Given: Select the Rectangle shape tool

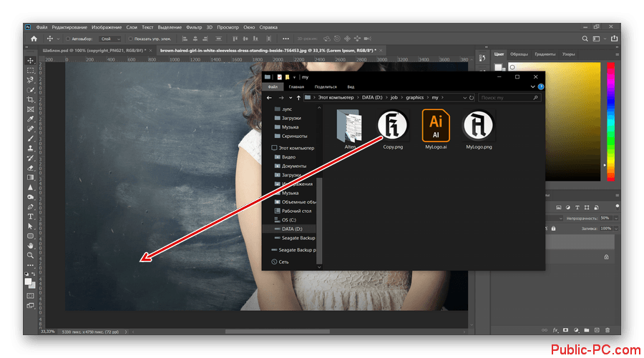Looking at the screenshot, I should point(30,236).
